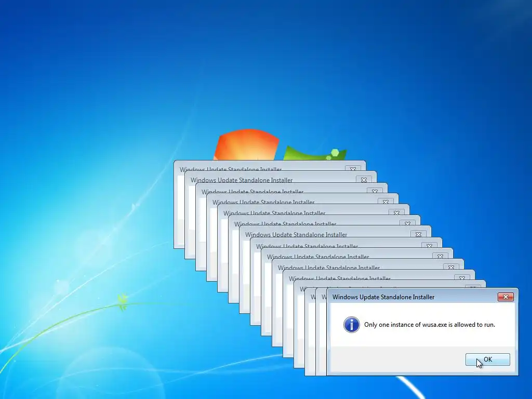Close the front dialog with the red X
The image size is (532, 399).
[506, 297]
